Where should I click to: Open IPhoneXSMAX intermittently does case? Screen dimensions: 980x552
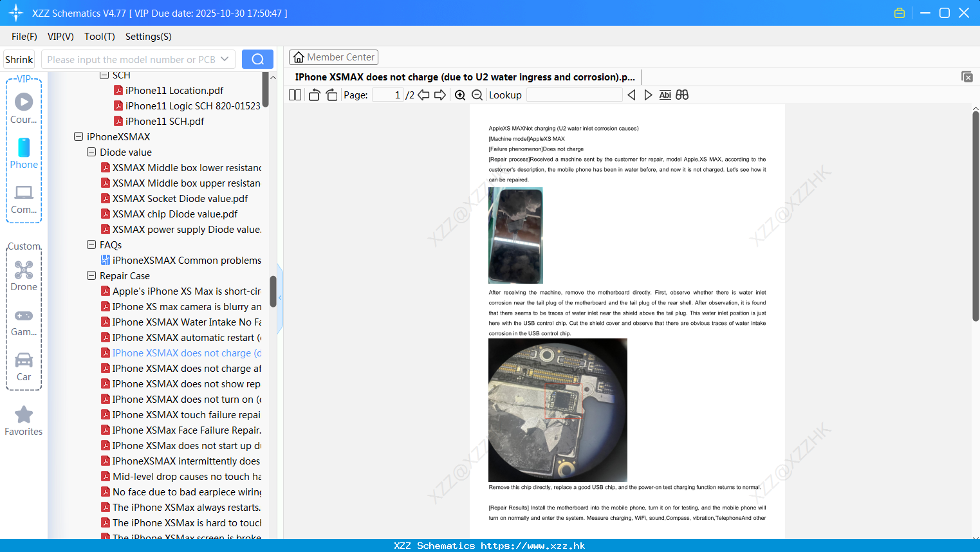[x=181, y=461]
